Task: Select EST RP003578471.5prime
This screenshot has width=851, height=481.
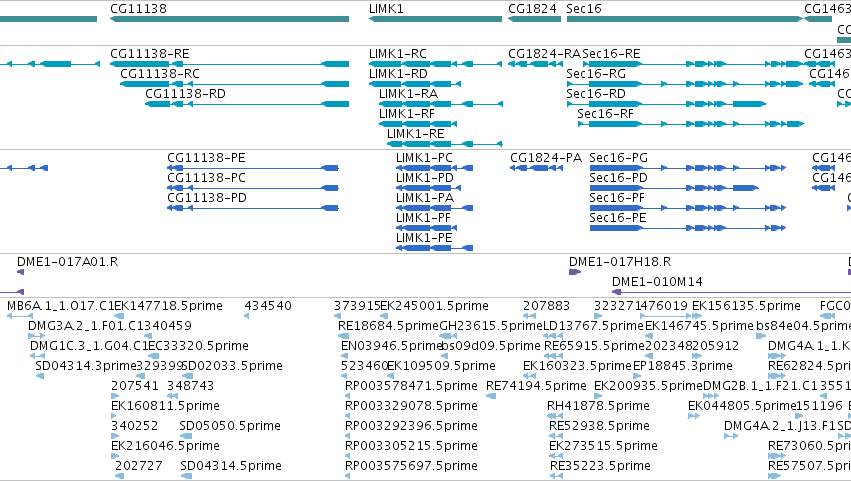Action: point(347,396)
